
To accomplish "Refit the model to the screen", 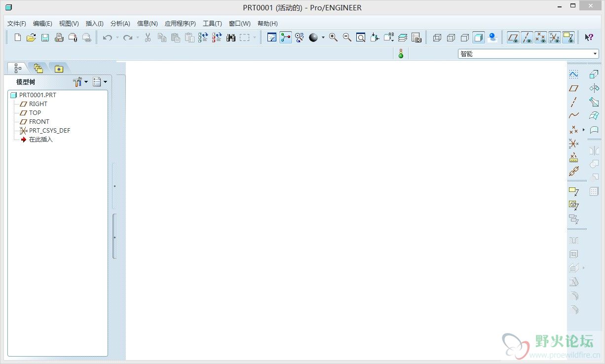I will [361, 37].
